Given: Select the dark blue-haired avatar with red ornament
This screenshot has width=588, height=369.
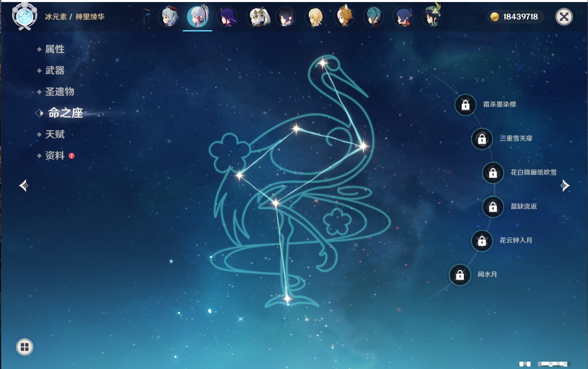Looking at the screenshot, I should [x=403, y=17].
